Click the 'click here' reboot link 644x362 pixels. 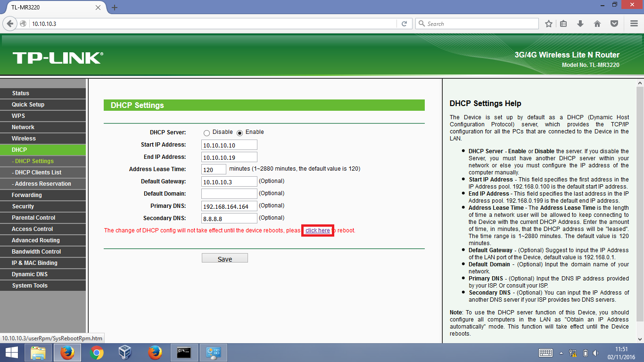(x=318, y=230)
